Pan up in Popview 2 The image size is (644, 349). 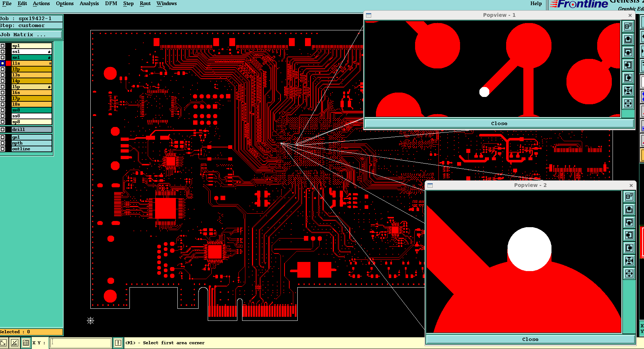[629, 209]
